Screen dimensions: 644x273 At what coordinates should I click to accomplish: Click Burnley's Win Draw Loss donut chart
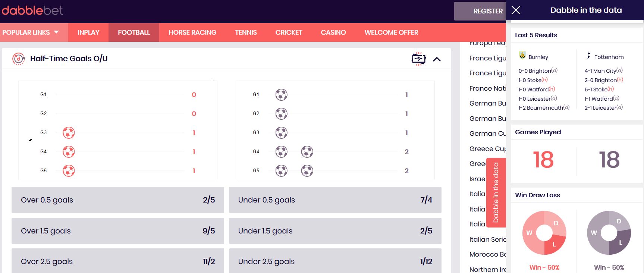pyautogui.click(x=544, y=233)
